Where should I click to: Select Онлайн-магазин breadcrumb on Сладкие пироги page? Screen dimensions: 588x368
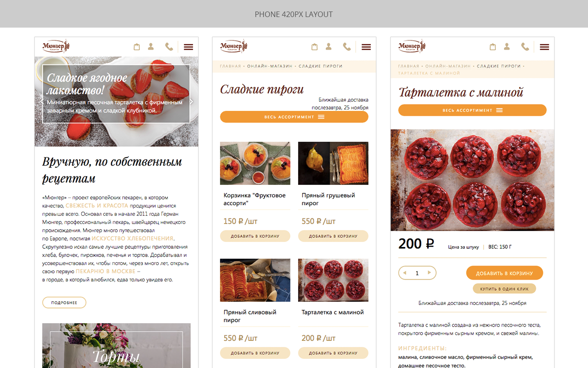270,66
